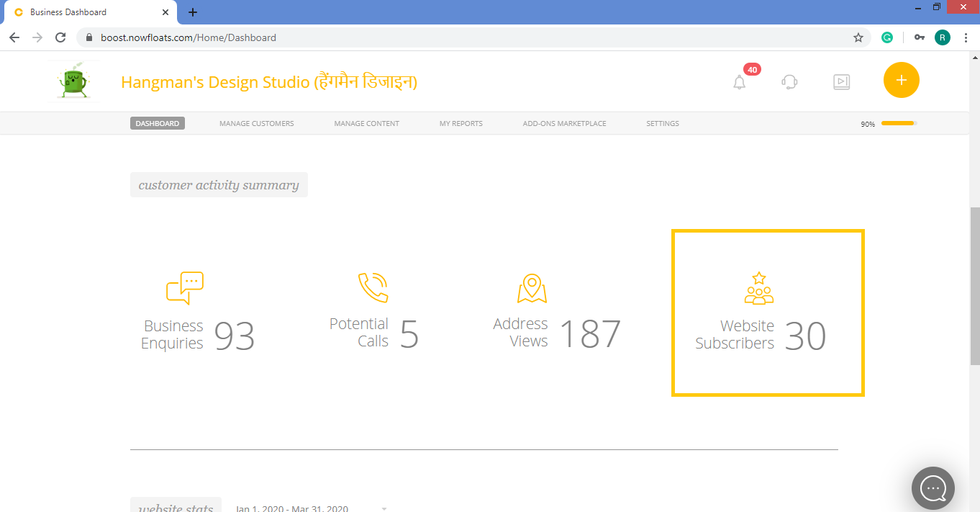Image resolution: width=980 pixels, height=512 pixels.
Task: Click the 90% profile completion progress bar
Action: (x=899, y=123)
